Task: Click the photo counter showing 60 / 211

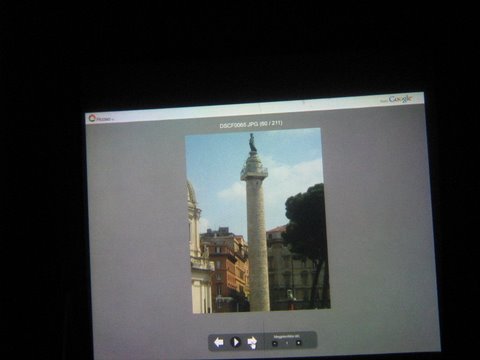Action: [x=271, y=123]
